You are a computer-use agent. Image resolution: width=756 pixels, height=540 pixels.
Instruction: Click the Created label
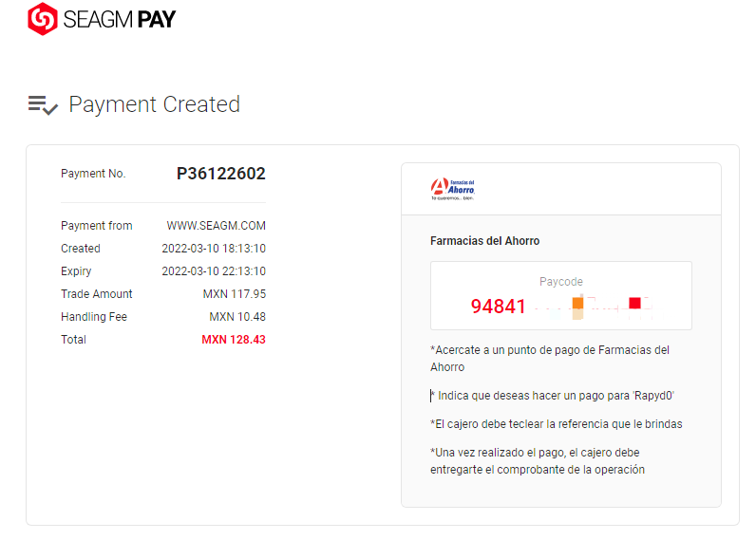(x=81, y=249)
